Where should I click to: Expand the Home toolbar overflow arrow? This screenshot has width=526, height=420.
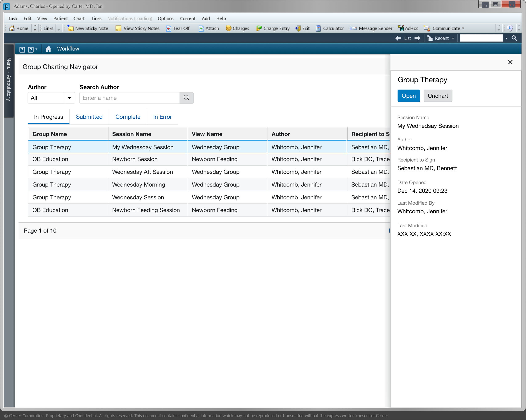pyautogui.click(x=35, y=28)
